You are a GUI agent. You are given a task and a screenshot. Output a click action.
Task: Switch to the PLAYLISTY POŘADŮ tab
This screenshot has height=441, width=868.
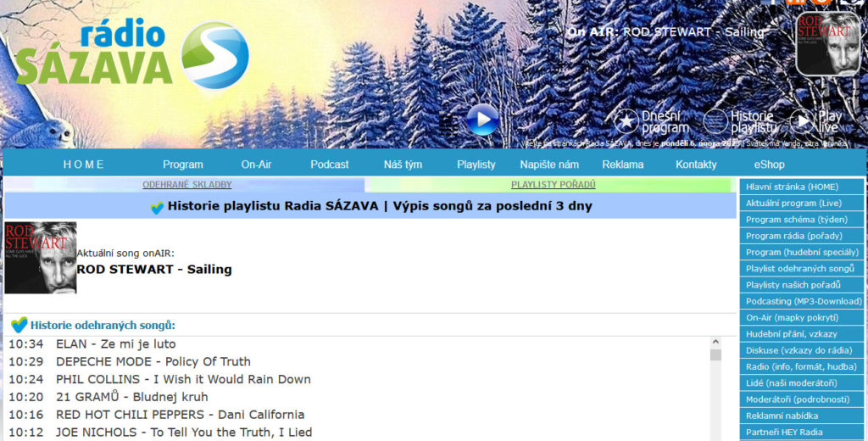click(x=553, y=185)
